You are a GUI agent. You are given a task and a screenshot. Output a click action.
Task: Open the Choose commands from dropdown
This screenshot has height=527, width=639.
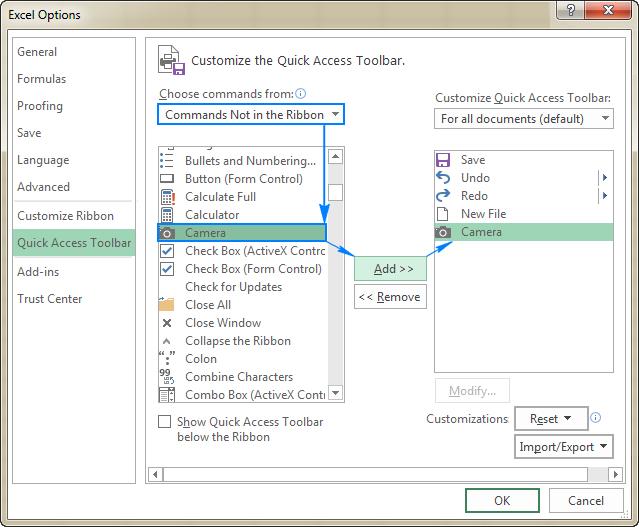point(251,115)
